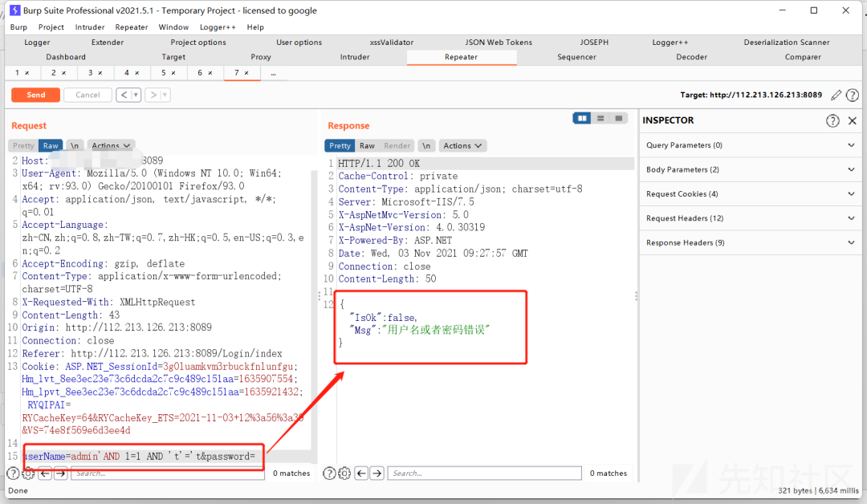Open help icon next to target
The image size is (867, 504).
pos(853,95)
